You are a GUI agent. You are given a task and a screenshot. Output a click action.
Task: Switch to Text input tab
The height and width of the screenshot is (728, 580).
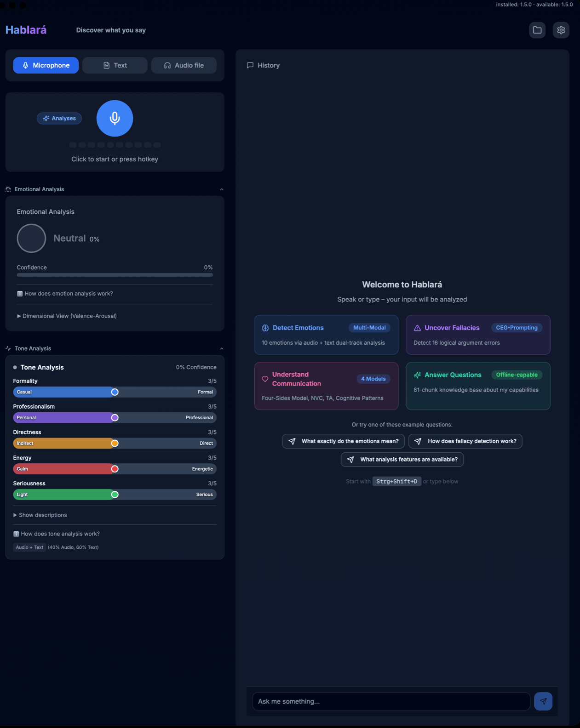[115, 65]
